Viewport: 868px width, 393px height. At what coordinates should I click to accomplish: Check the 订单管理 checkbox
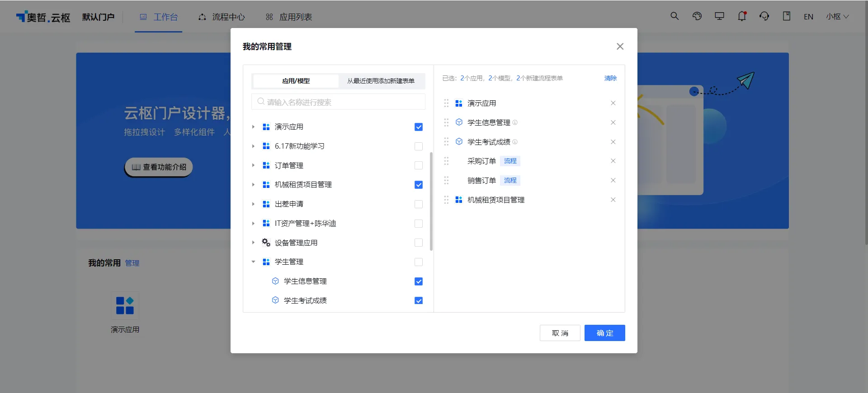pyautogui.click(x=419, y=165)
